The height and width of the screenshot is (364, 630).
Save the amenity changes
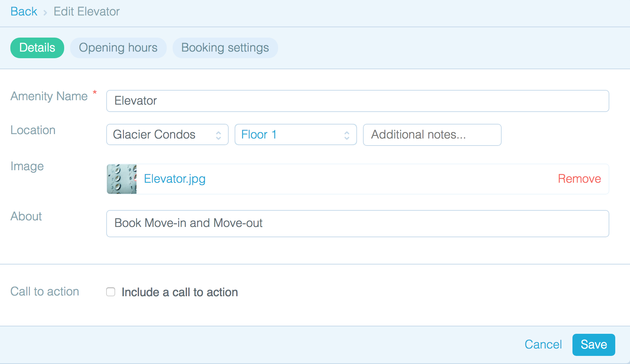coord(593,345)
